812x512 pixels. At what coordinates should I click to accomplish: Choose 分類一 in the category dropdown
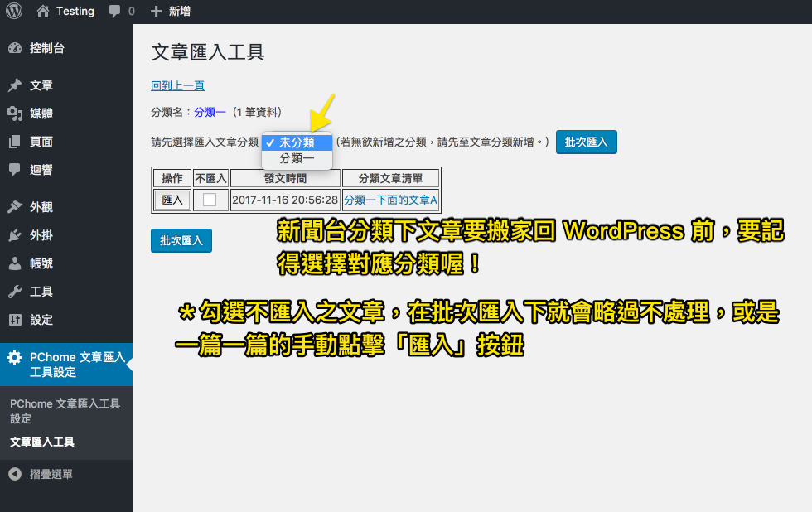297,158
